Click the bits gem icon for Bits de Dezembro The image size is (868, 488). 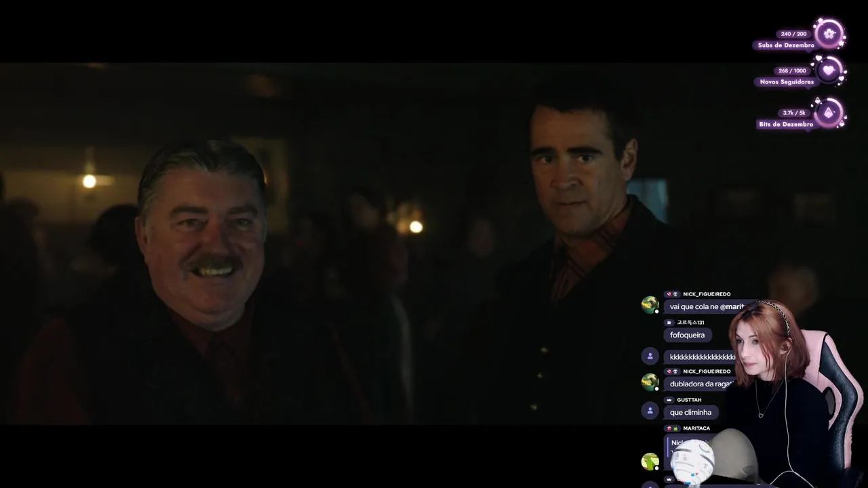(829, 113)
